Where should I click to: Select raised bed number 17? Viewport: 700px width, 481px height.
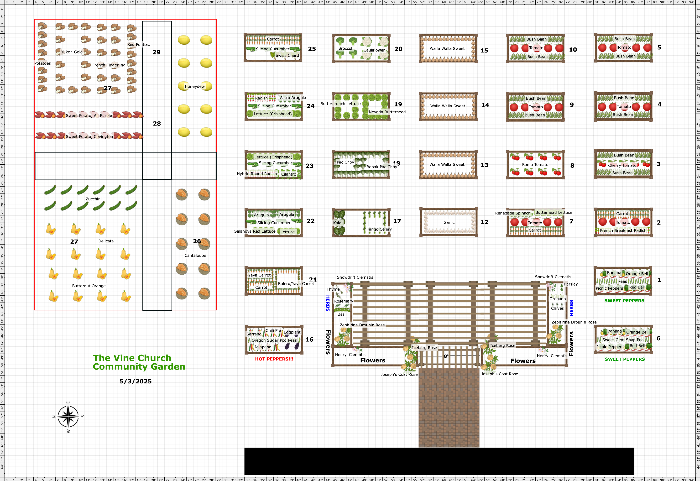click(361, 222)
